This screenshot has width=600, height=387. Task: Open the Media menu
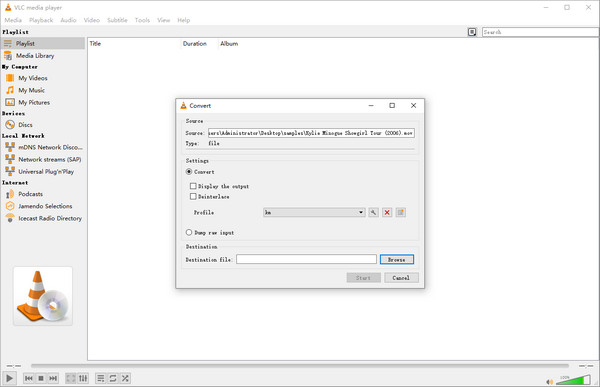click(x=13, y=20)
